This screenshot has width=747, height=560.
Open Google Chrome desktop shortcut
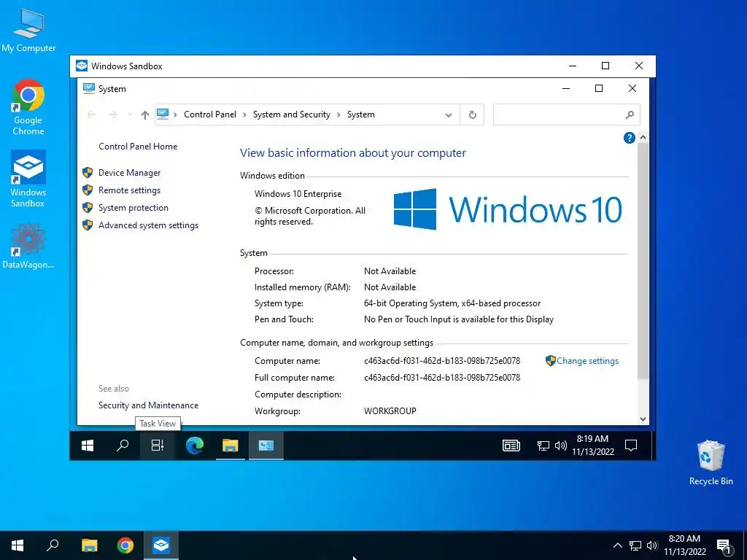click(28, 107)
